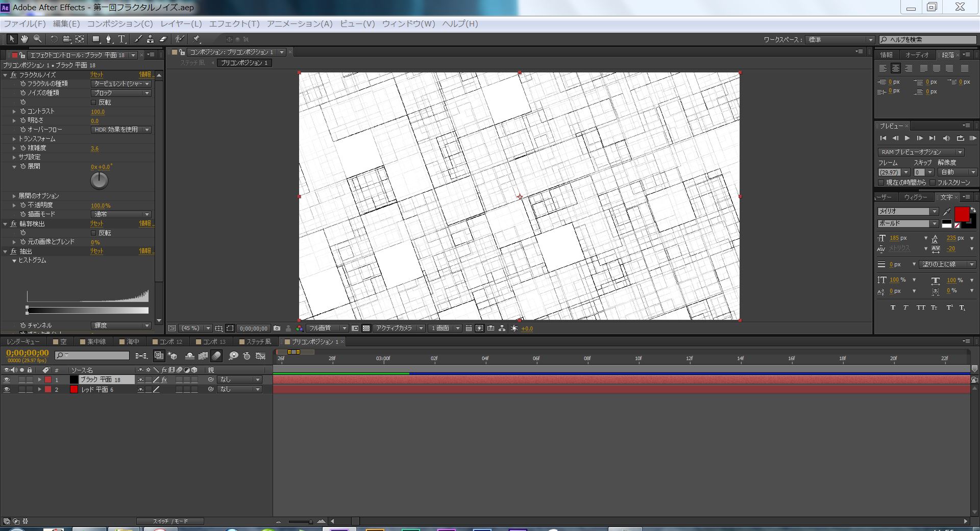Viewport: 980px width, 531px height.
Task: Hide the ブラック 平面 18 layer
Action: [7, 380]
